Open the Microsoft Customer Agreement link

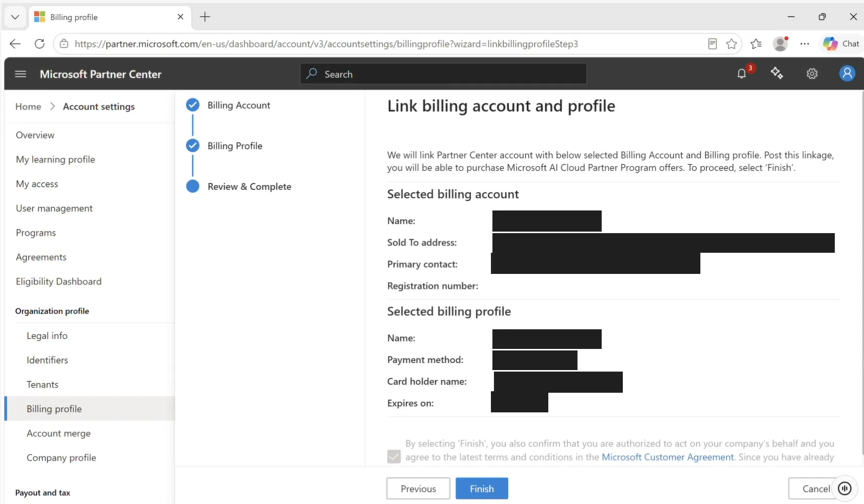tap(668, 457)
